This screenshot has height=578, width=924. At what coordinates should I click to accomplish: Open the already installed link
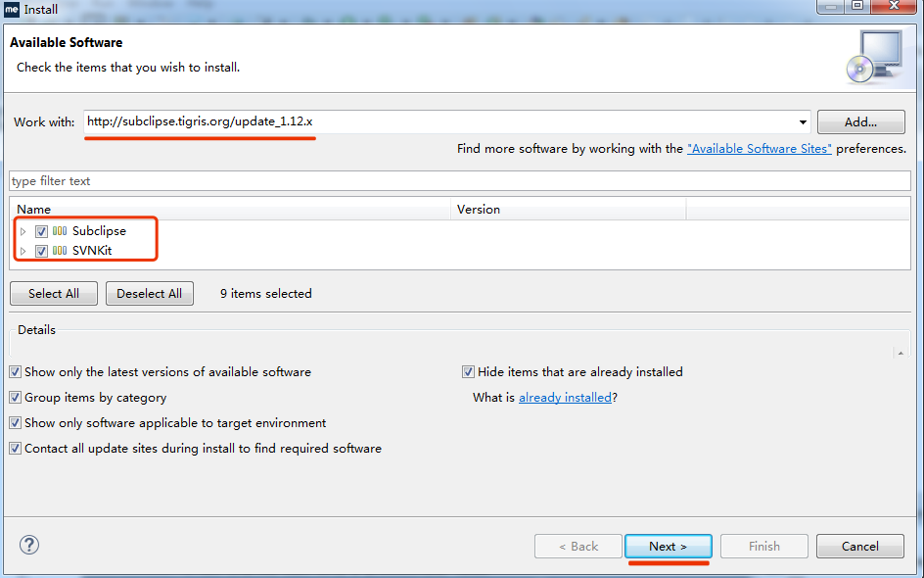tap(565, 398)
